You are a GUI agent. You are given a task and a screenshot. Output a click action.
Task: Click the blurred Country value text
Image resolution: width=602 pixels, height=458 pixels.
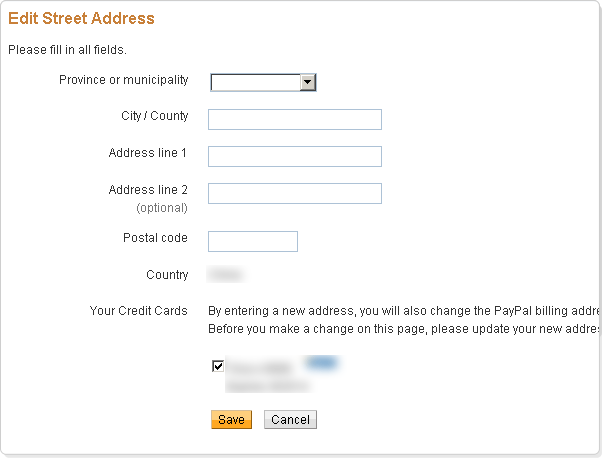pos(225,275)
